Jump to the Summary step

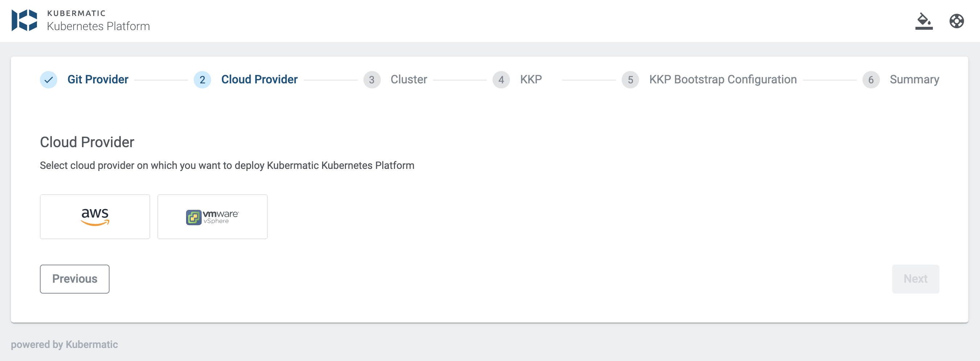coord(914,79)
